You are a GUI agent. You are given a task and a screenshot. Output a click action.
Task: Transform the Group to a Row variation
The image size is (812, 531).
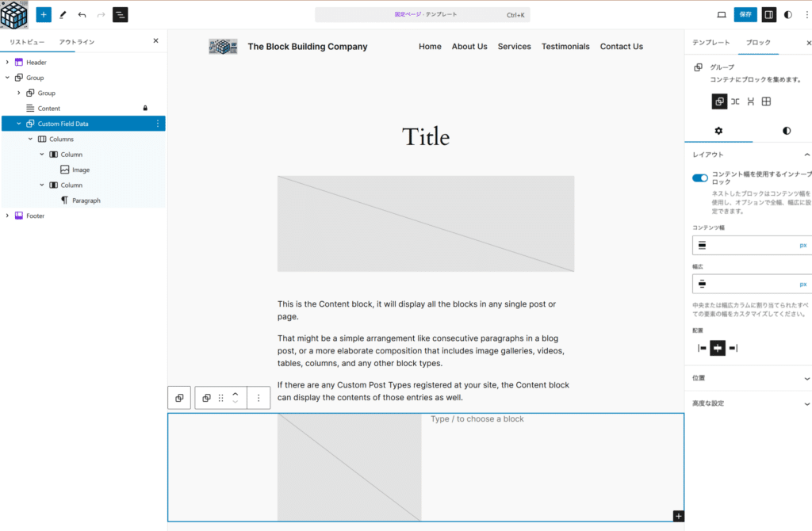click(737, 101)
